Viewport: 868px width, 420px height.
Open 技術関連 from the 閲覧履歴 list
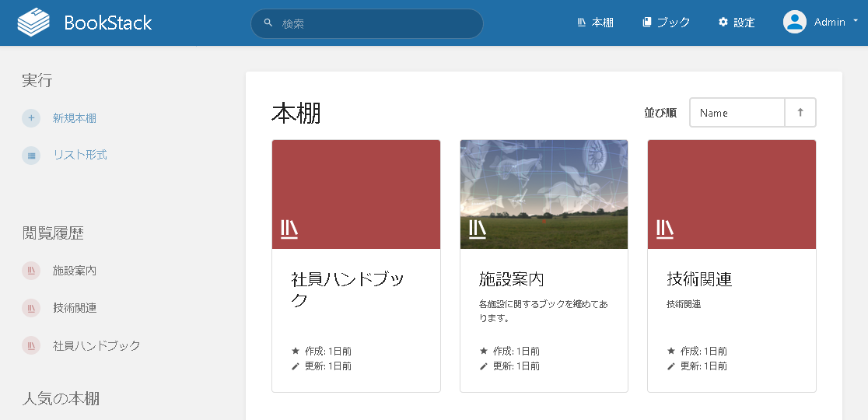click(x=75, y=308)
